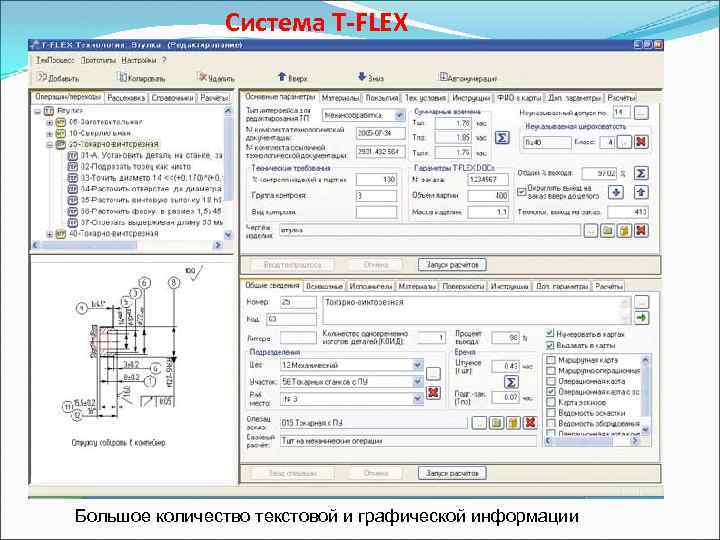Move item up with Вверх arrow
The width and height of the screenshot is (720, 540).
pyautogui.click(x=292, y=78)
